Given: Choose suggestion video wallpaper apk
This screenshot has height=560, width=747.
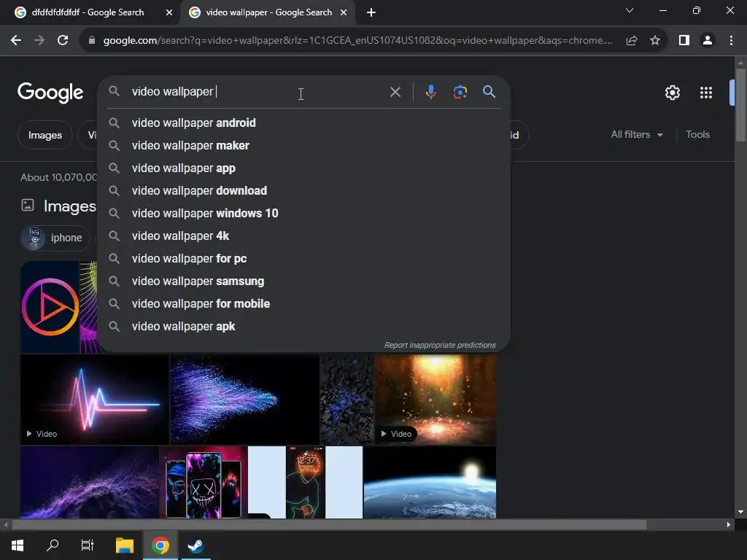Looking at the screenshot, I should 304,327.
